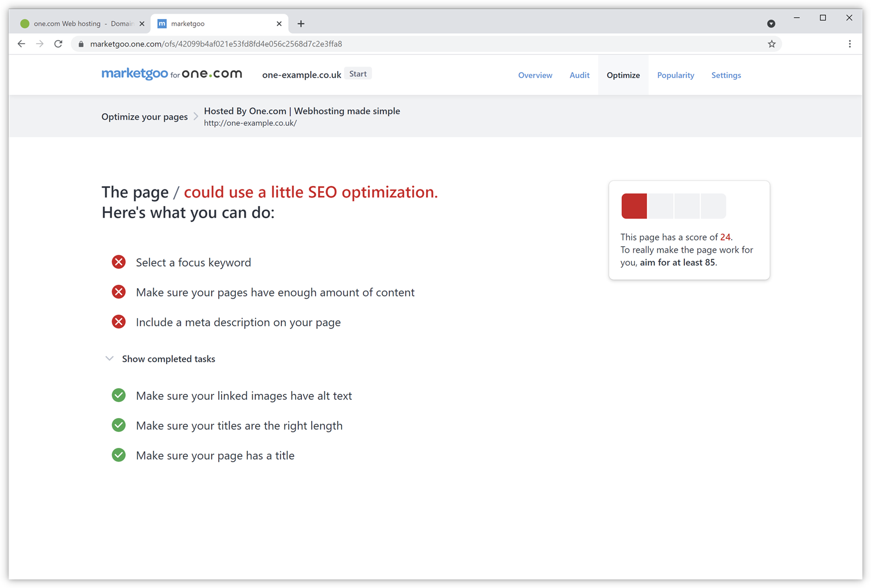Open the Popularity tab
This screenshot has width=871, height=588.
[x=675, y=75]
